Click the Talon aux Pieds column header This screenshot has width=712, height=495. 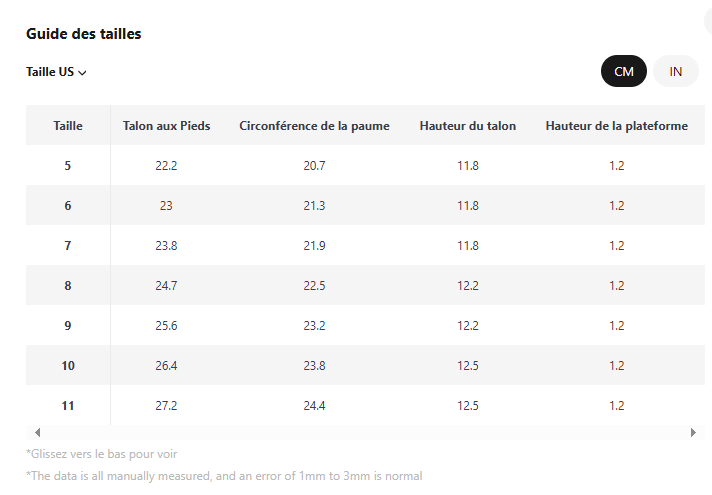coord(166,126)
